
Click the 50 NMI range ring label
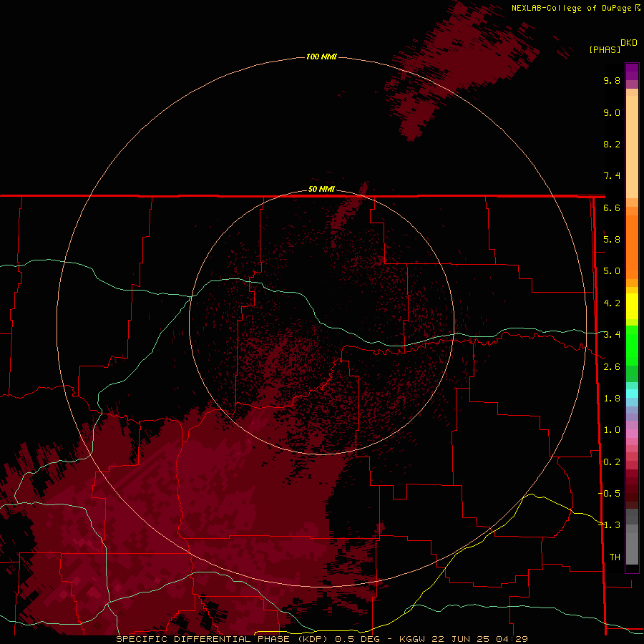(321, 189)
